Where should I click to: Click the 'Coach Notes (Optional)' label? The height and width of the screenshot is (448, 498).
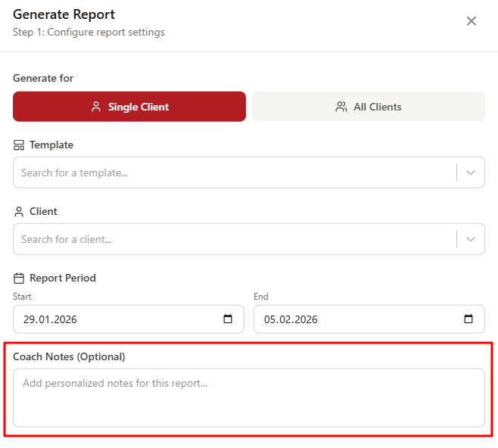click(69, 356)
